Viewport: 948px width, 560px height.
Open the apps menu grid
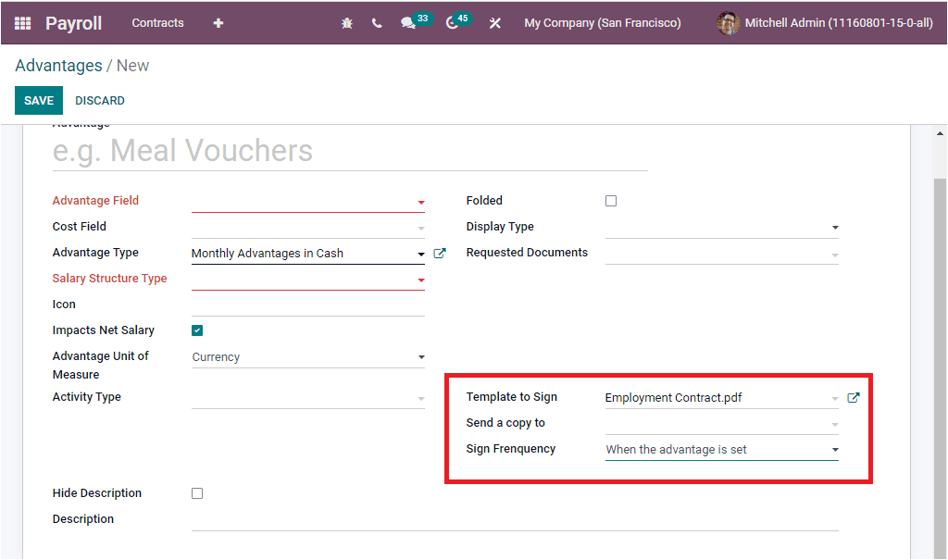[x=22, y=22]
